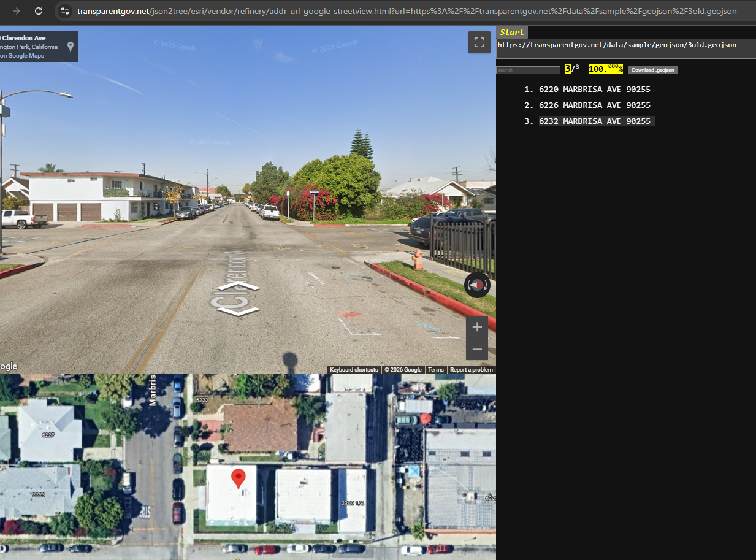Switch to the Start tab
This screenshot has height=560, width=756.
[512, 33]
